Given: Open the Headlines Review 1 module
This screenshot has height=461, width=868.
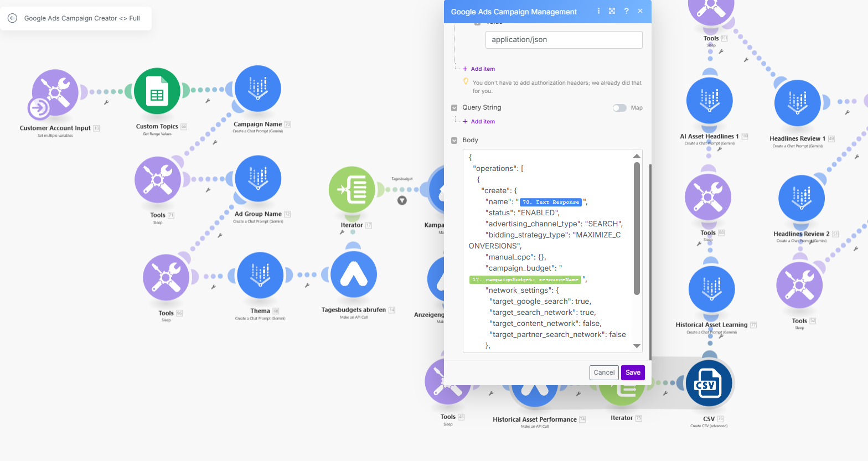Looking at the screenshot, I should pyautogui.click(x=798, y=103).
